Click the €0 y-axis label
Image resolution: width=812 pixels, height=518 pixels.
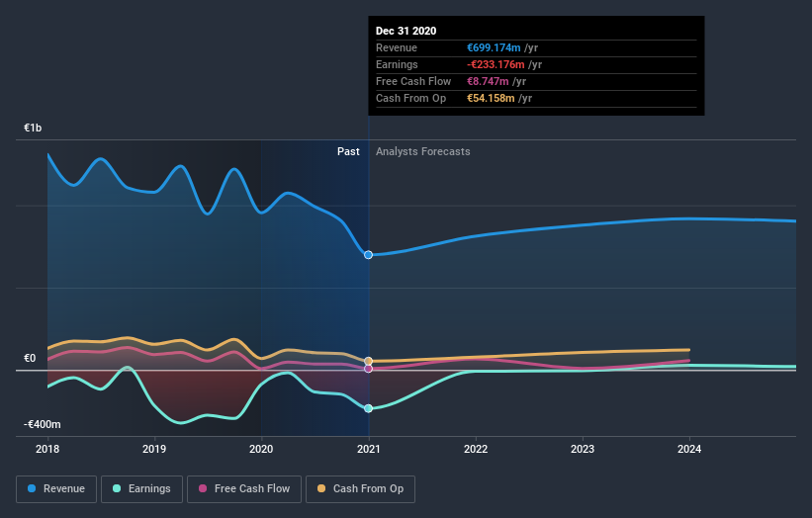pyautogui.click(x=30, y=358)
